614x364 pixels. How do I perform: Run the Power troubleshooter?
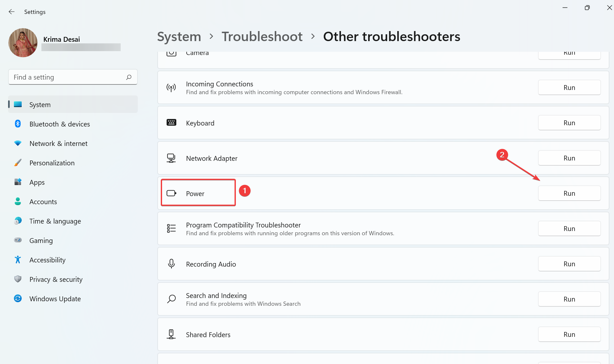(569, 193)
